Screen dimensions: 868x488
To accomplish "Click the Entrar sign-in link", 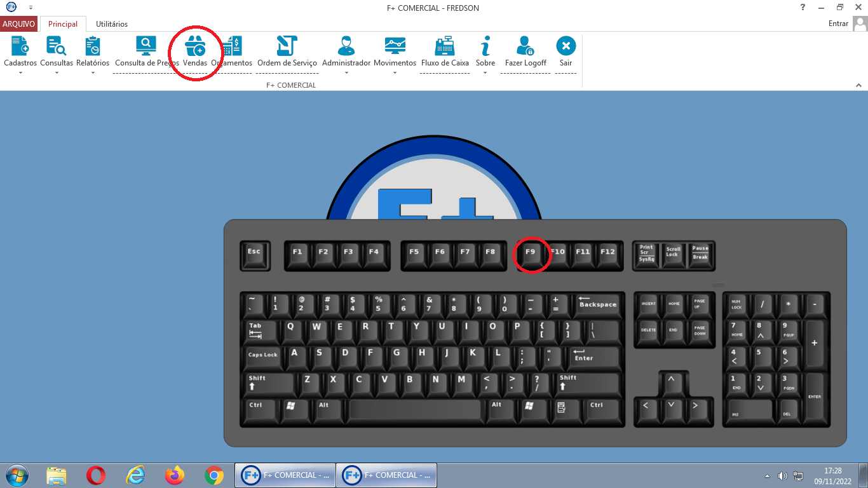I will [839, 24].
